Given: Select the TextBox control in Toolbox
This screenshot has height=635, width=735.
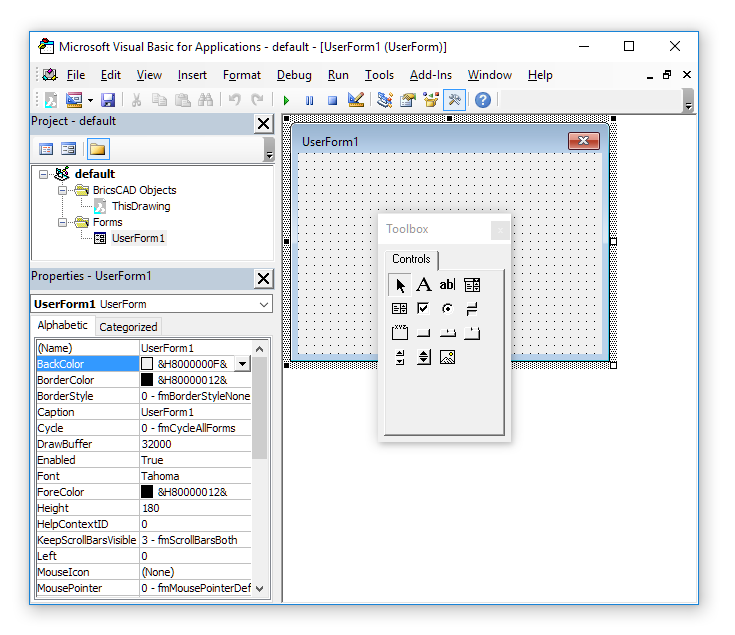Looking at the screenshot, I should (447, 285).
